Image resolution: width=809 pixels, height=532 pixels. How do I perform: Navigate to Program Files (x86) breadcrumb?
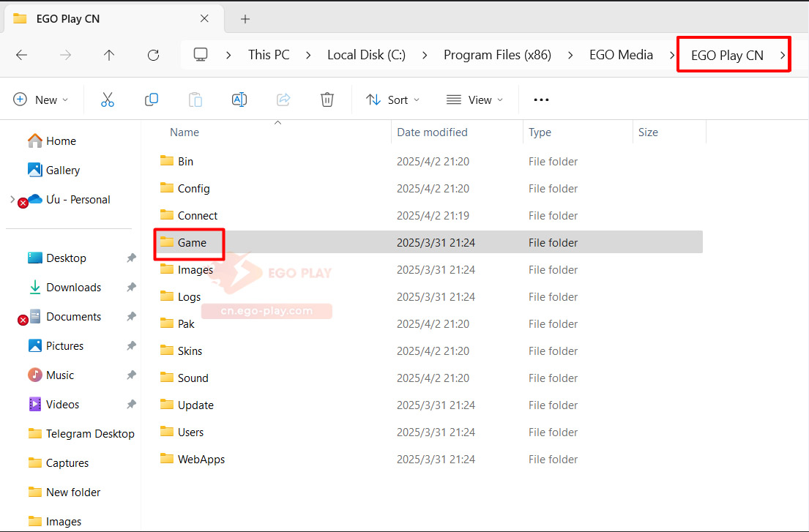(497, 55)
